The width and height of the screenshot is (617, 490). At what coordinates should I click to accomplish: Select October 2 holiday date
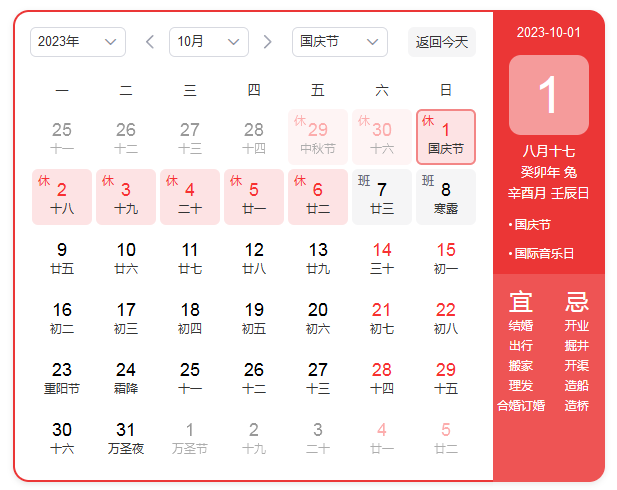tap(62, 197)
